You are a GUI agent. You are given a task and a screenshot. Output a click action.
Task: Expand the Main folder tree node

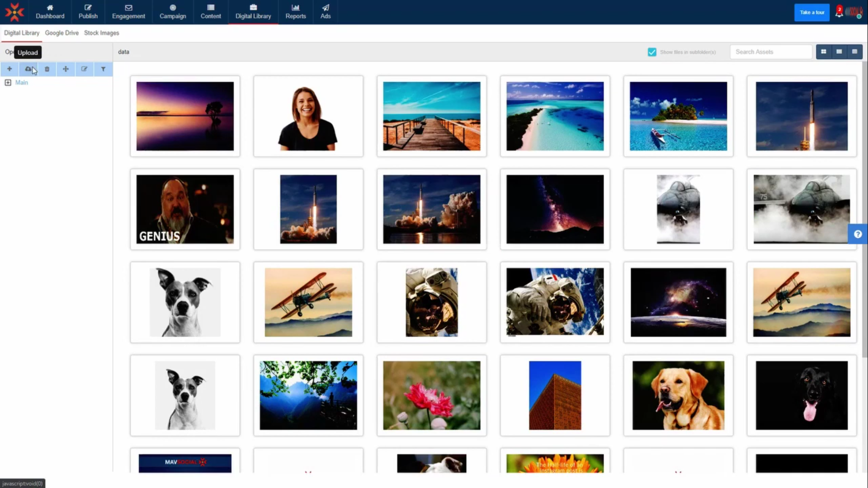point(8,83)
